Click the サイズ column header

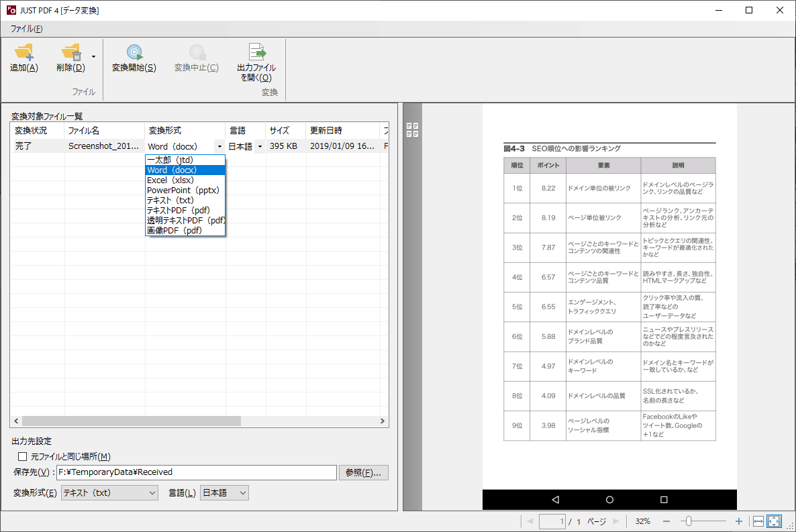tap(286, 130)
